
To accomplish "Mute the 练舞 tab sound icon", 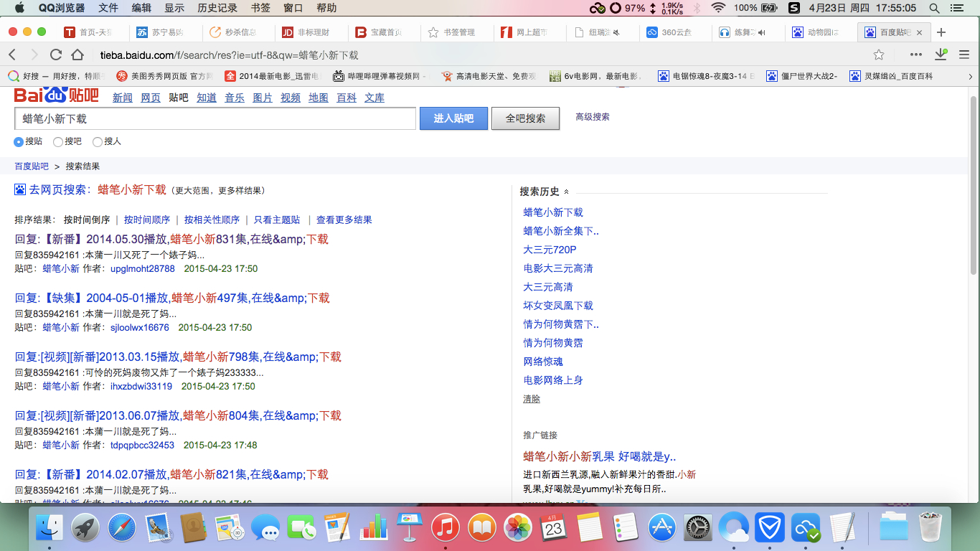I will pos(761,32).
